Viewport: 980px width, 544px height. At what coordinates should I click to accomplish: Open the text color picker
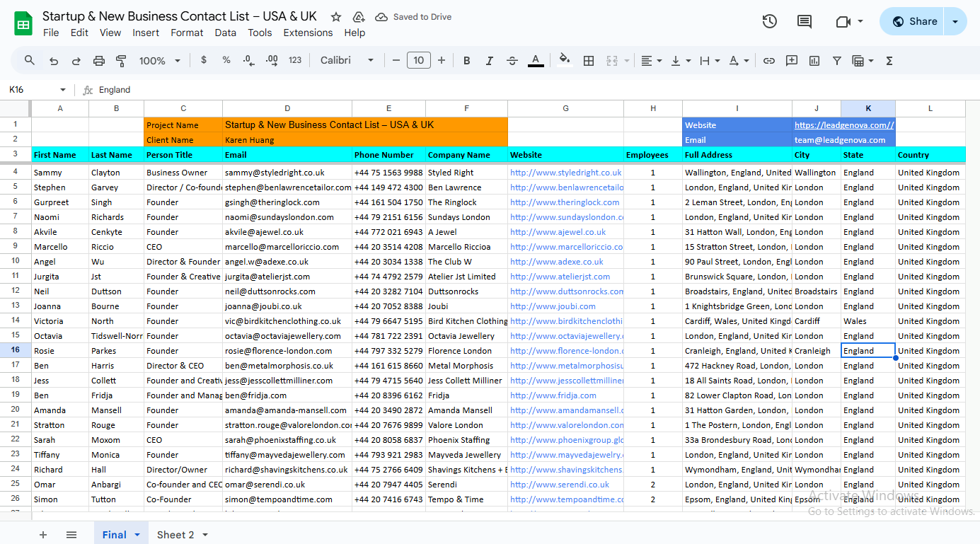point(536,61)
